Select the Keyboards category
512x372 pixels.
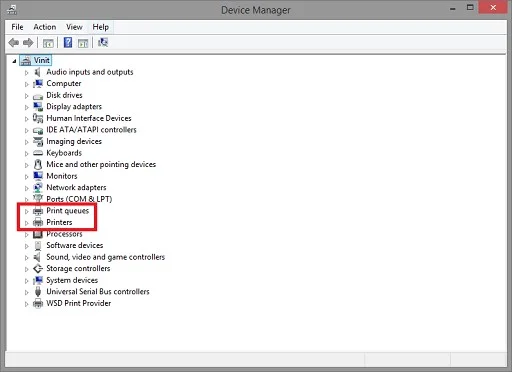pyautogui.click(x=64, y=153)
